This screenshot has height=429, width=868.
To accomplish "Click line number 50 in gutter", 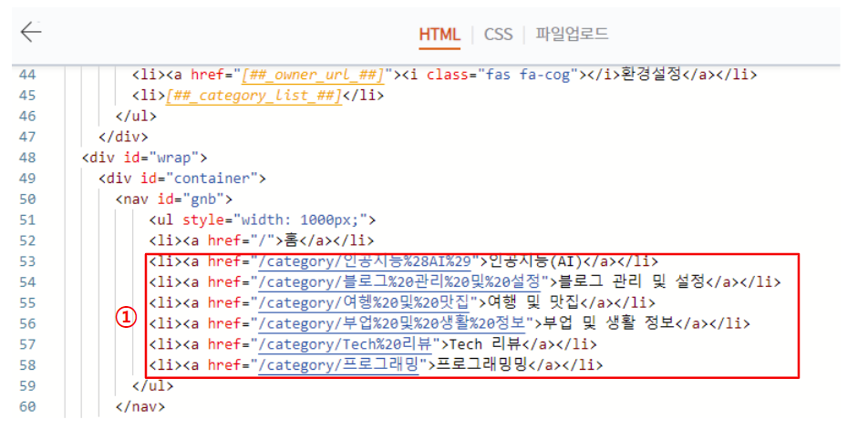I will [x=27, y=199].
